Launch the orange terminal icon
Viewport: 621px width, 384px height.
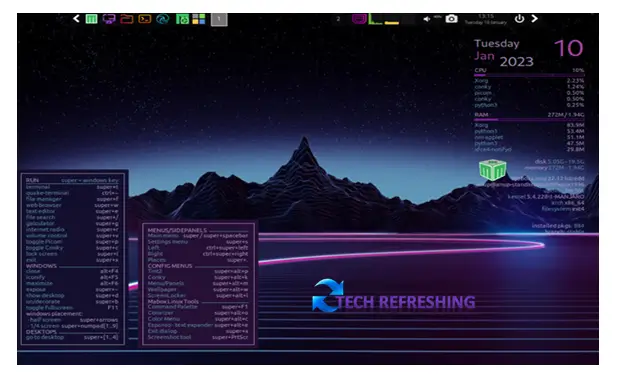coord(145,19)
